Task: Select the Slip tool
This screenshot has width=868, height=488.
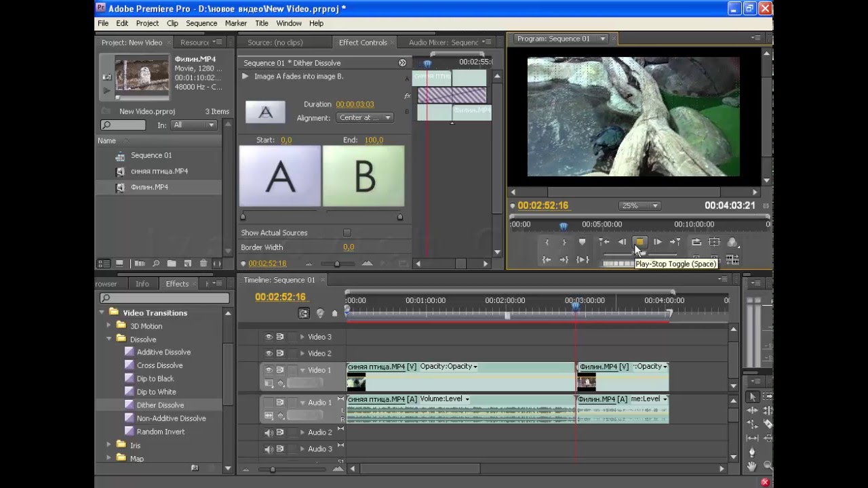Action: click(752, 439)
